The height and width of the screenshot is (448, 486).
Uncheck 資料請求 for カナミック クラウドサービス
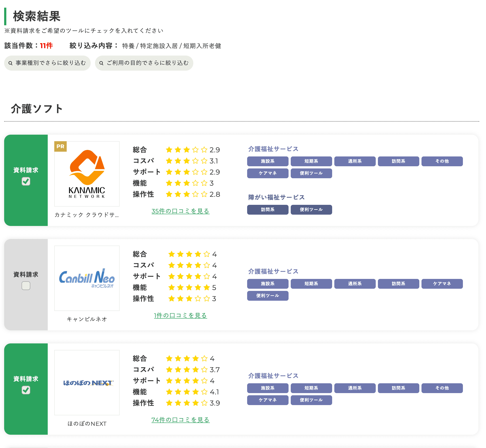[26, 181]
